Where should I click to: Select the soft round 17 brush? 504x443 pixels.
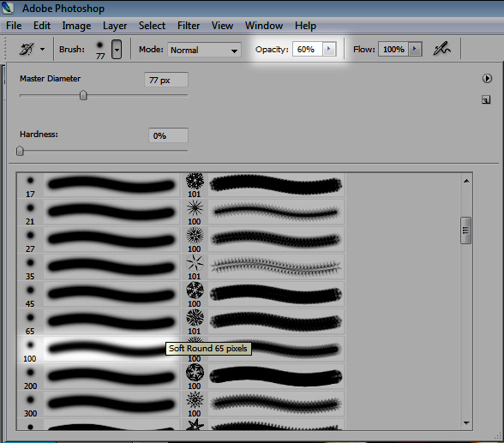(98, 185)
